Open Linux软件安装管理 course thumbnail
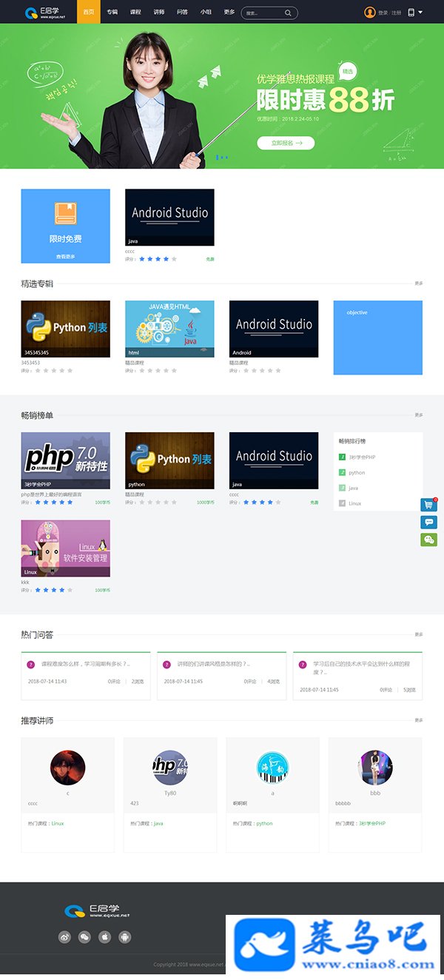 click(65, 548)
